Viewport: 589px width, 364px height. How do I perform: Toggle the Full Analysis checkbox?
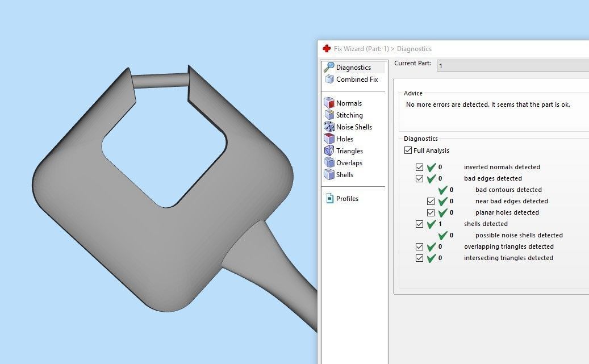408,150
